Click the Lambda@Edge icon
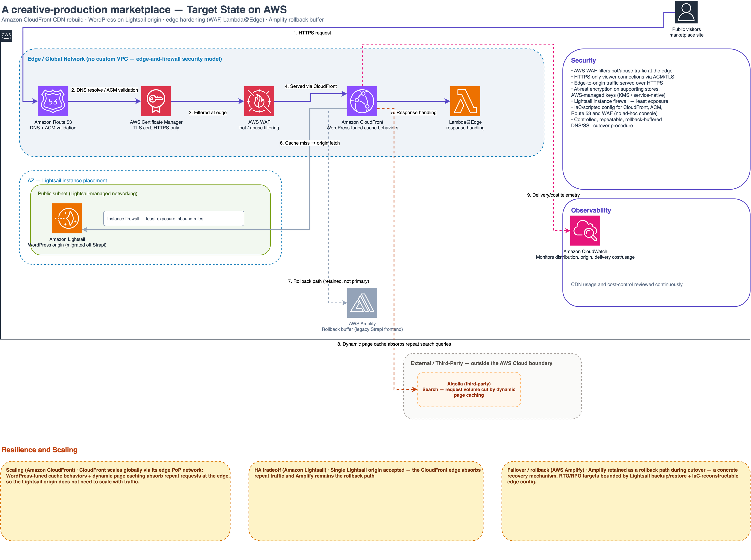Screen dimensions: 751x560 (x=465, y=101)
